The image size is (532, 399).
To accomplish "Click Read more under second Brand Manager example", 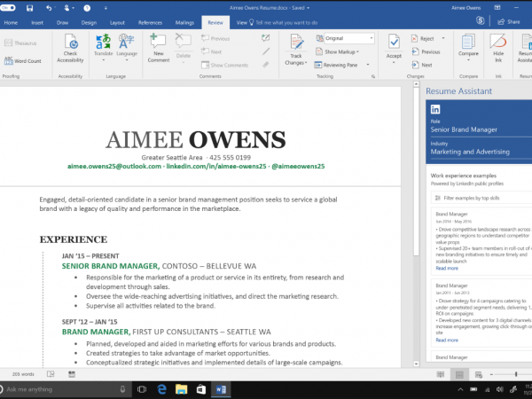I will pos(447,340).
